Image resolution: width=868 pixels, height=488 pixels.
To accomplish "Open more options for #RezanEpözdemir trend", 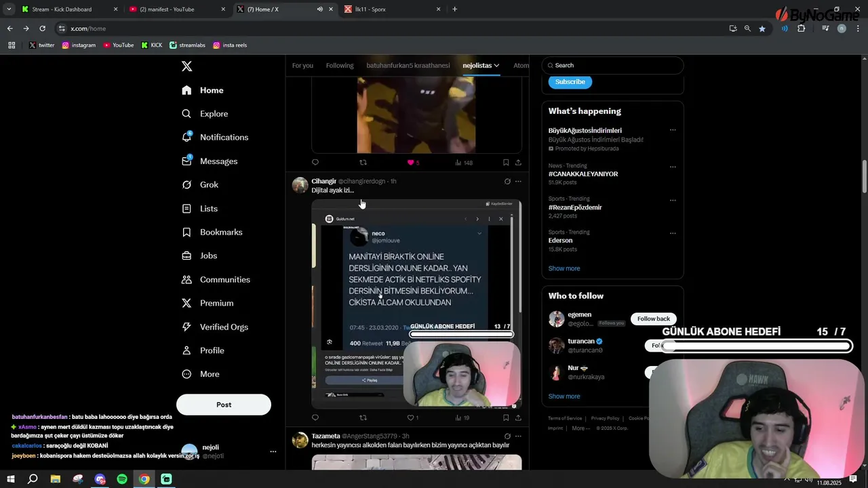I will [673, 200].
